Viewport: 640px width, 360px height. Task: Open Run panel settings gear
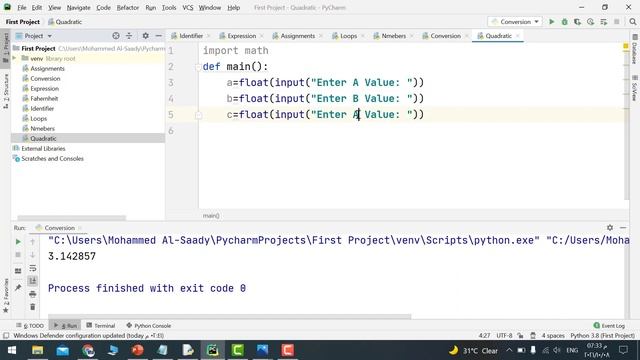(610, 228)
